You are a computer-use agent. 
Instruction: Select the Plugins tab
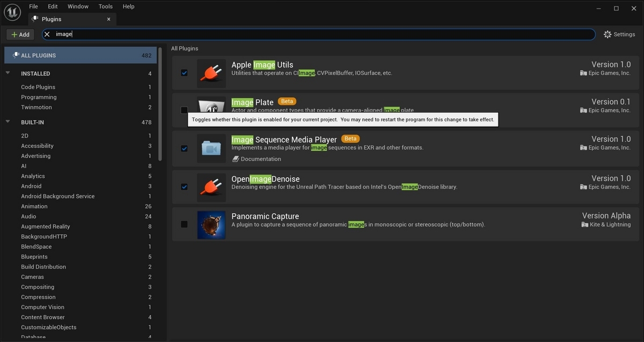click(72, 19)
